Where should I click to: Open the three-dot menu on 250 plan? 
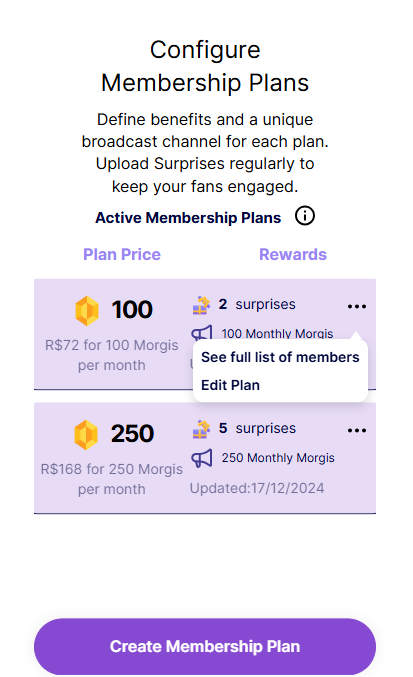coord(357,430)
